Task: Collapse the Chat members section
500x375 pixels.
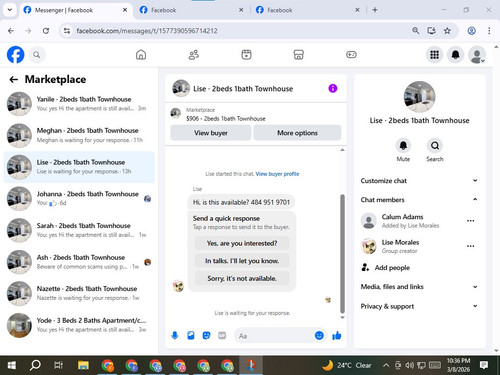Action: 419,200
